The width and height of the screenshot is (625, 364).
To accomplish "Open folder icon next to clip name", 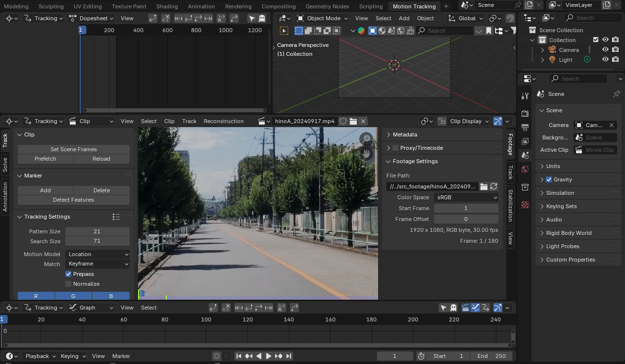I will (353, 121).
